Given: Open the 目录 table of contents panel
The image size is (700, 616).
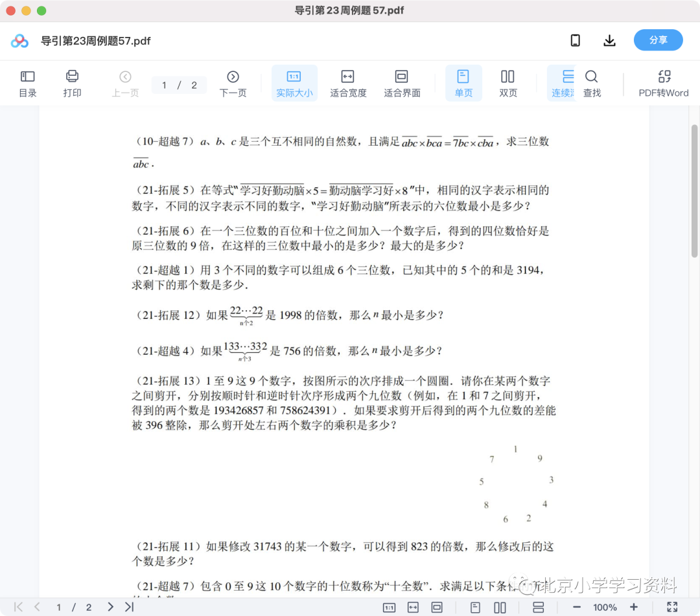Looking at the screenshot, I should [x=28, y=84].
